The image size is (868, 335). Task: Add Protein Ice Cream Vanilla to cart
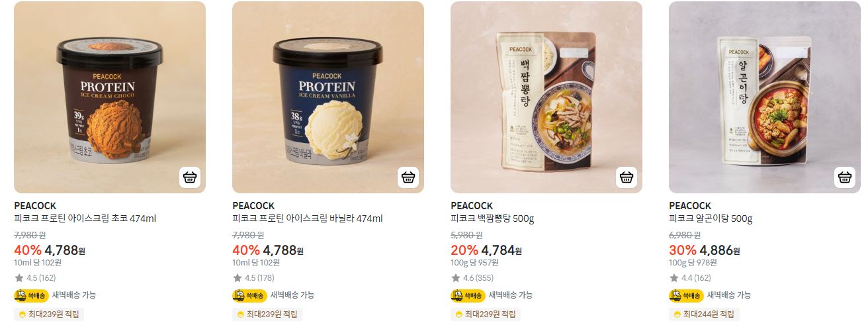pyautogui.click(x=408, y=177)
